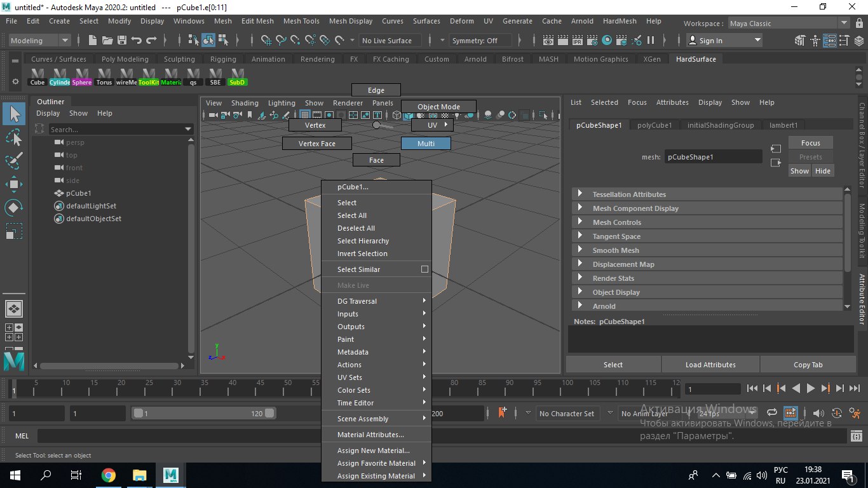The width and height of the screenshot is (868, 488).
Task: Toggle cached playback icon
Action: pos(790,413)
